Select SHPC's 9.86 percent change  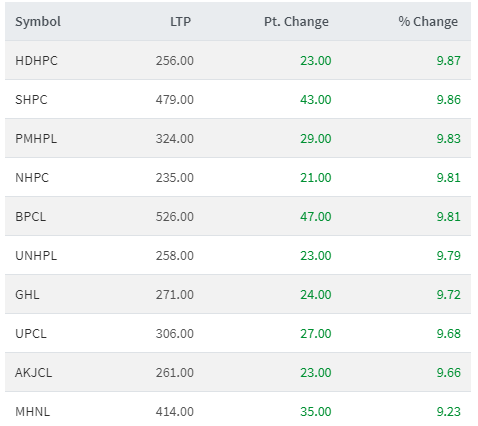pos(449,100)
